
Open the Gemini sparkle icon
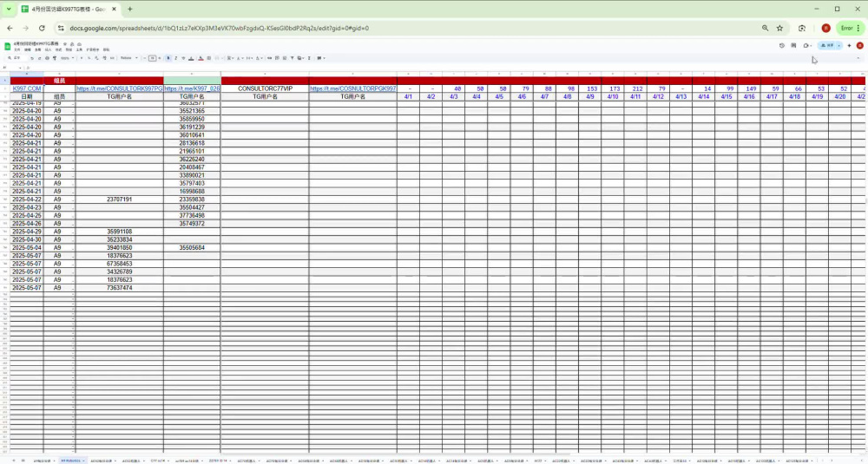pyautogui.click(x=849, y=45)
